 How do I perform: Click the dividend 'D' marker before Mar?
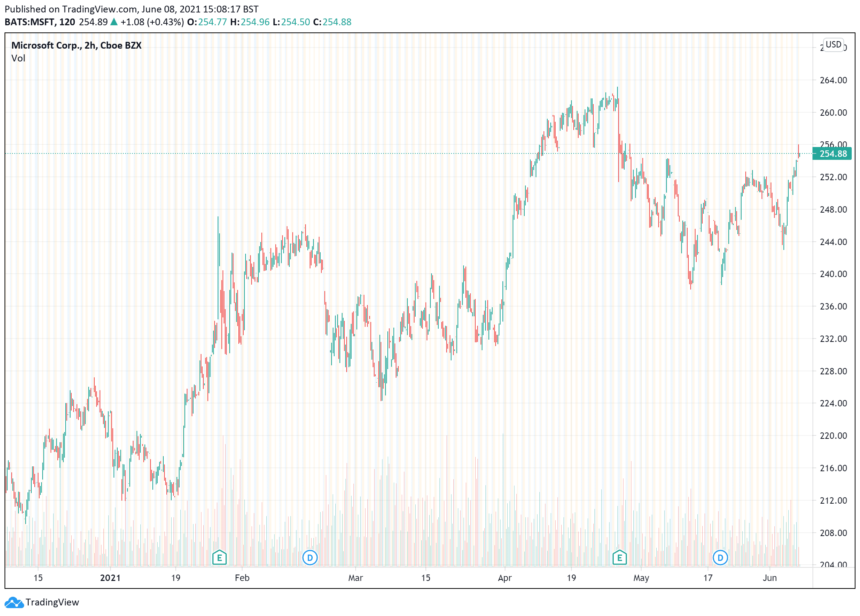point(310,558)
